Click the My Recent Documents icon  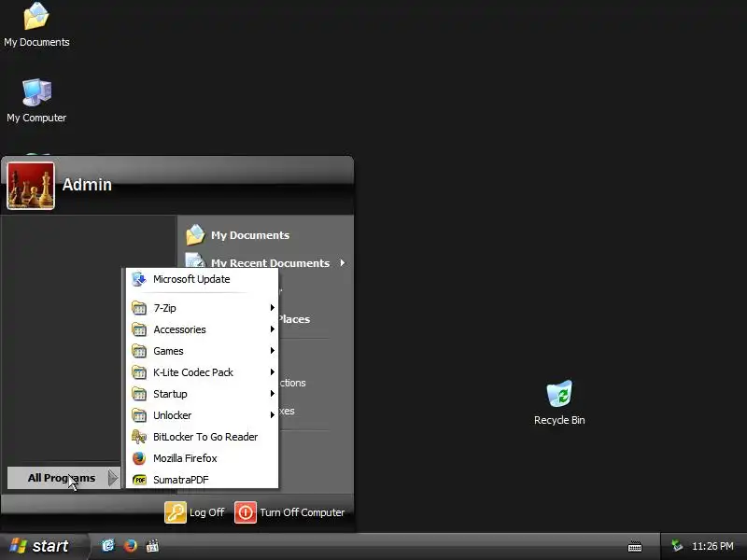pyautogui.click(x=195, y=261)
